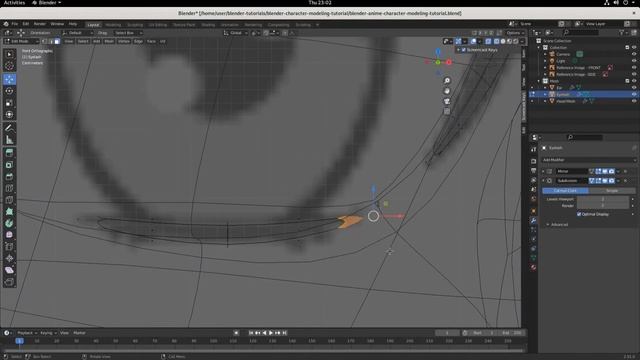Image resolution: width=640 pixels, height=360 pixels.
Task: Enable vertex select mode
Action: (44, 41)
